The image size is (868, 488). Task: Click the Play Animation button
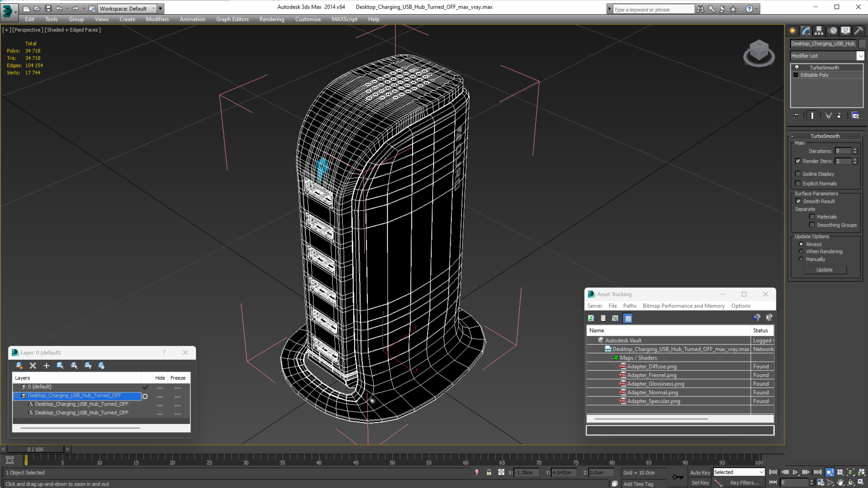pos(795,472)
